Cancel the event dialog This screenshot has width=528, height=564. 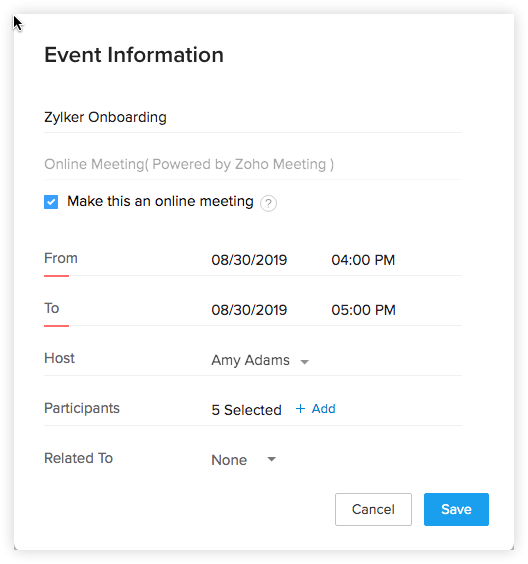(373, 509)
